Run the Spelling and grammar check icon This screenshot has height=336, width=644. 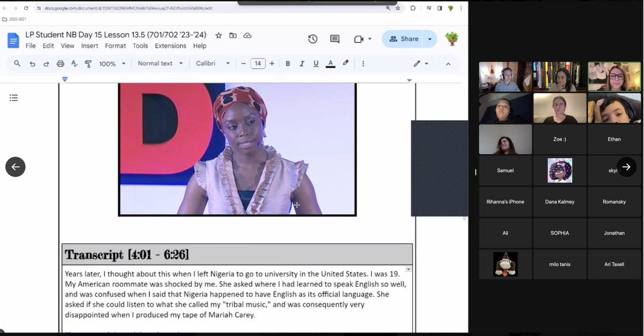coord(74,63)
